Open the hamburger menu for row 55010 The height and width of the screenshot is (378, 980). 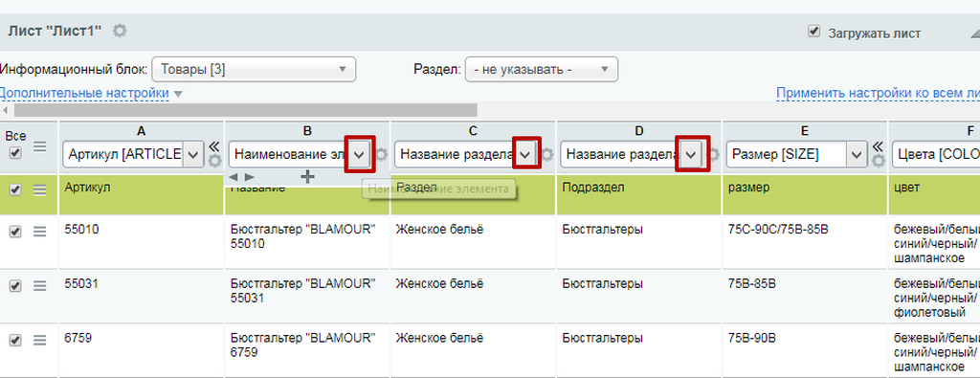pos(40,232)
